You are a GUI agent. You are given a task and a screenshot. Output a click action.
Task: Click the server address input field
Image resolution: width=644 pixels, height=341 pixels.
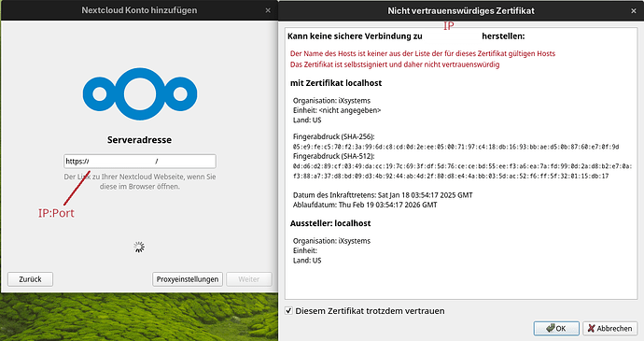click(140, 162)
